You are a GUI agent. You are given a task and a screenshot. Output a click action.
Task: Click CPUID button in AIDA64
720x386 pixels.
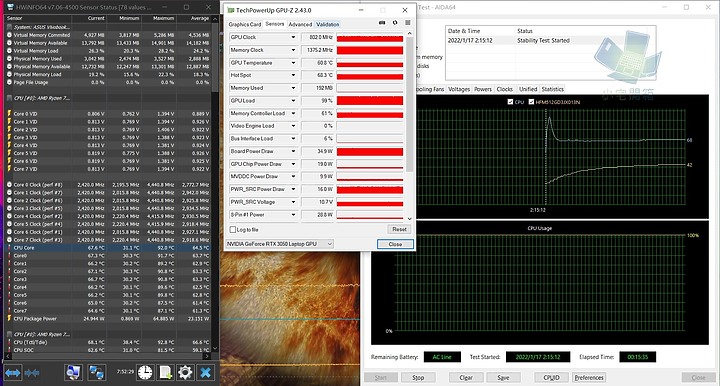(x=551, y=377)
